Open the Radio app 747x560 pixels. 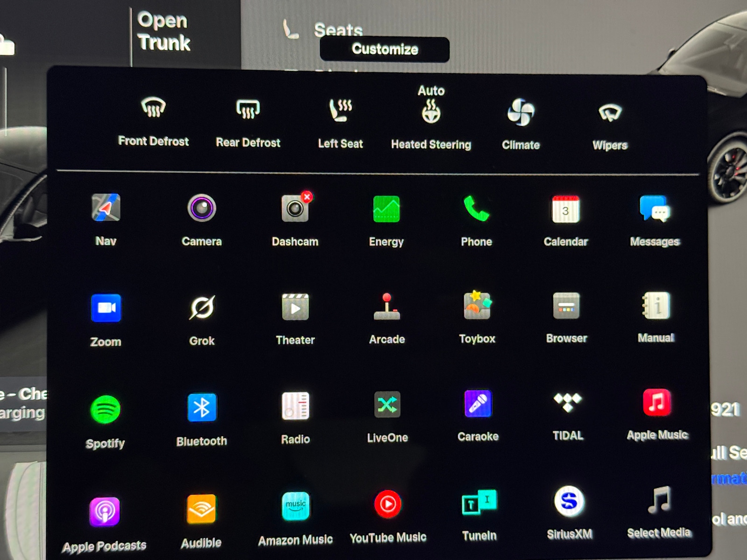296,406
